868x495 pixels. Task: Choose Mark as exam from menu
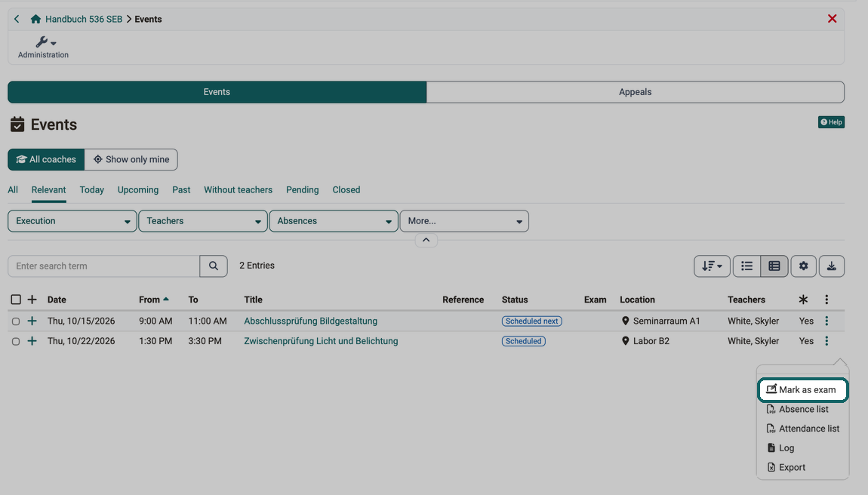click(802, 390)
